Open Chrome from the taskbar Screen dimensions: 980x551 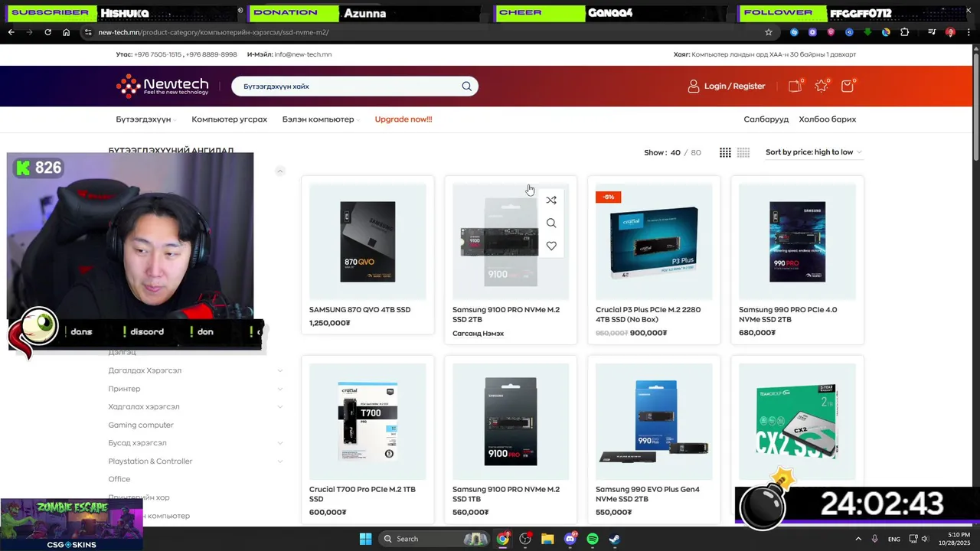[502, 539]
